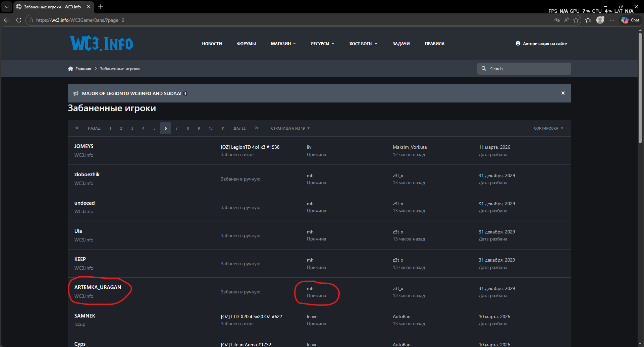Open undeead player entry

click(x=85, y=203)
